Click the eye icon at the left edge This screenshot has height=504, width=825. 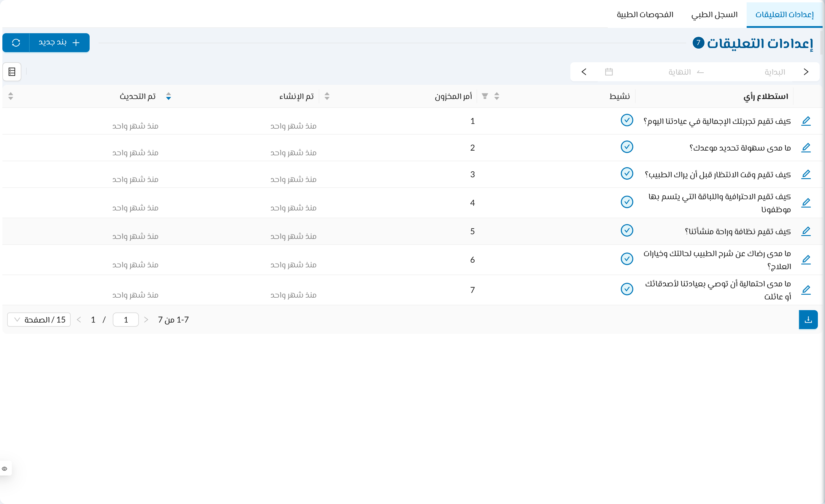point(5,468)
